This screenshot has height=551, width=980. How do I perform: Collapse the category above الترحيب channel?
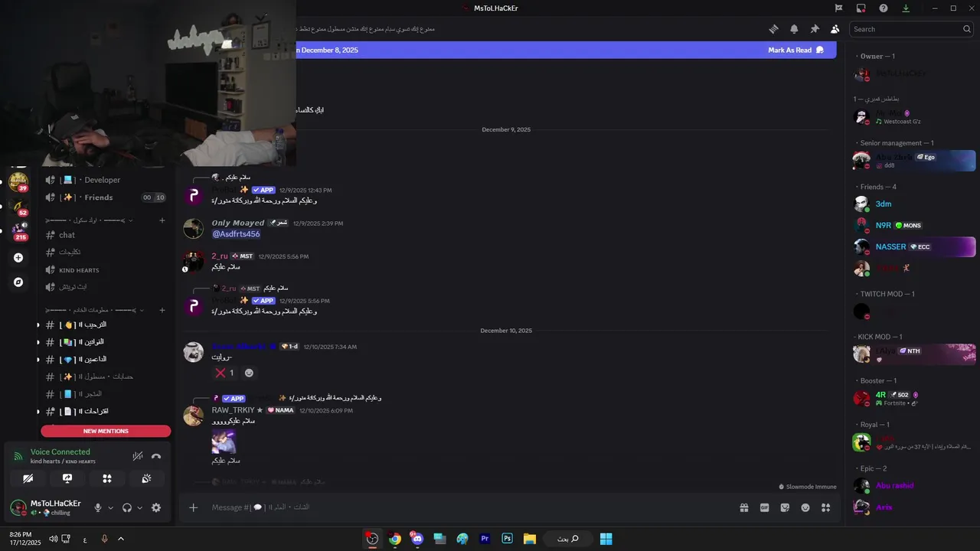(x=95, y=310)
